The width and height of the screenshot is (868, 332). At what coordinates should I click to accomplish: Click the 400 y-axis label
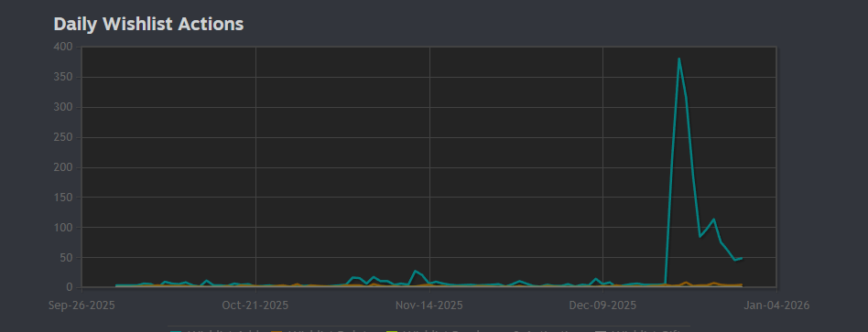click(x=63, y=48)
